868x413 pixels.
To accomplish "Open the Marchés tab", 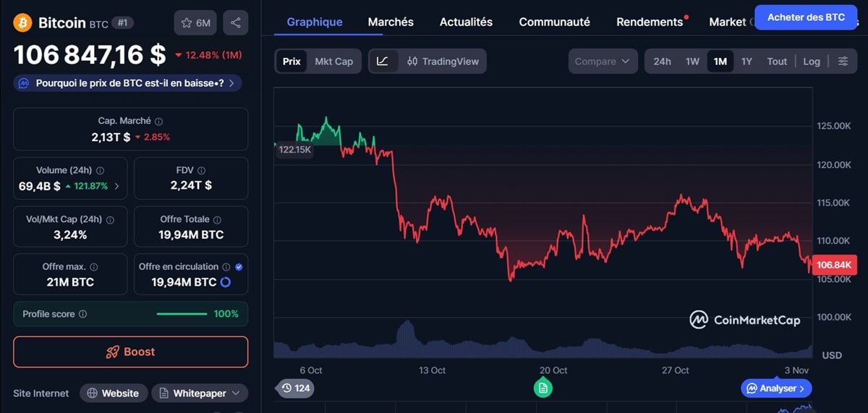I will click(x=391, y=22).
